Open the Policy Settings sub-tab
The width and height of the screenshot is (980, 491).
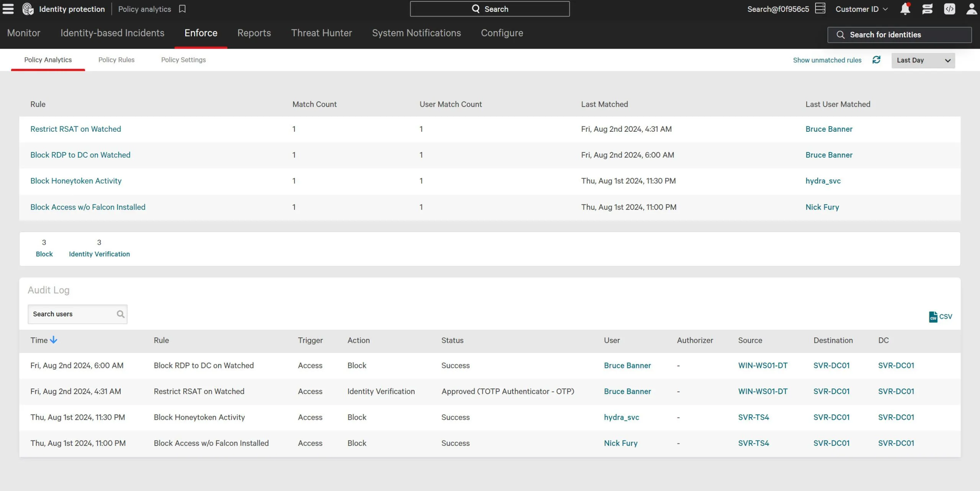pos(183,60)
